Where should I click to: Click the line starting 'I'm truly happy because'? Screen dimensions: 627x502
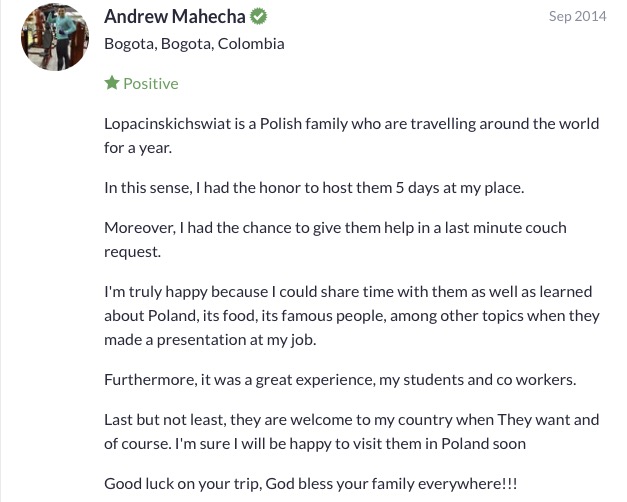pos(348,292)
